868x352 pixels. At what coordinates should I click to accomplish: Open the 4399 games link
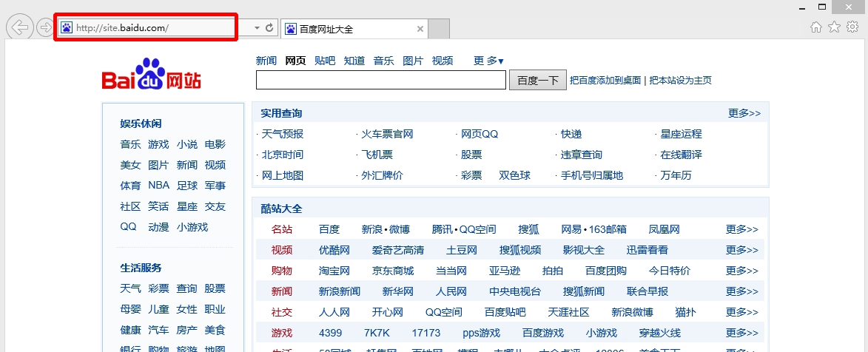[x=331, y=333]
